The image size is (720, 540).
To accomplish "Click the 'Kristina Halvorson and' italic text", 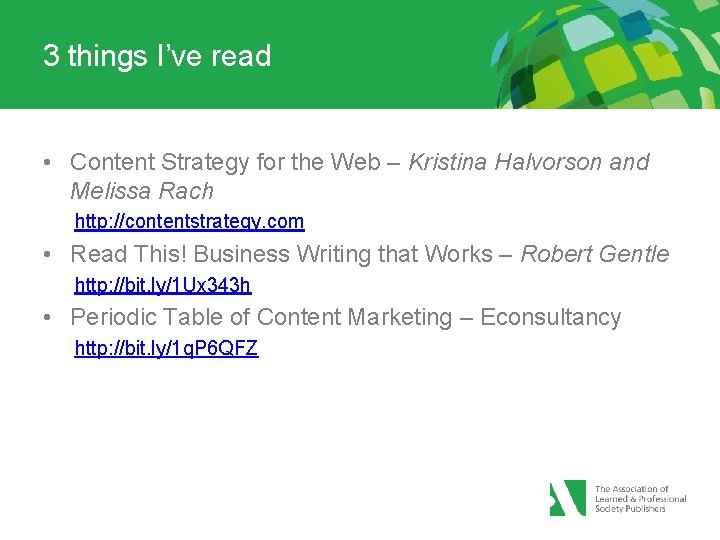I will point(529,162).
